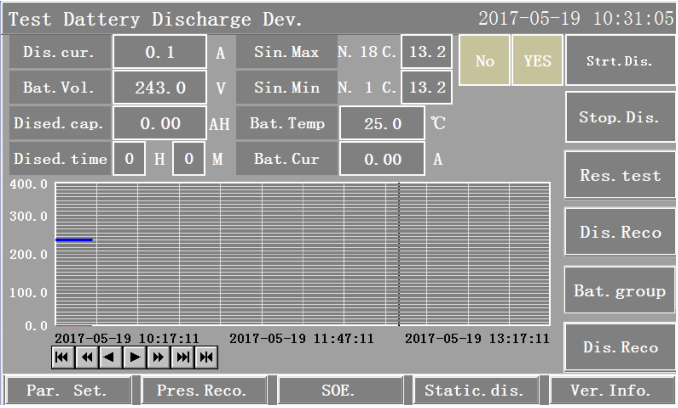Step chart forward with single right arrow

(134, 356)
